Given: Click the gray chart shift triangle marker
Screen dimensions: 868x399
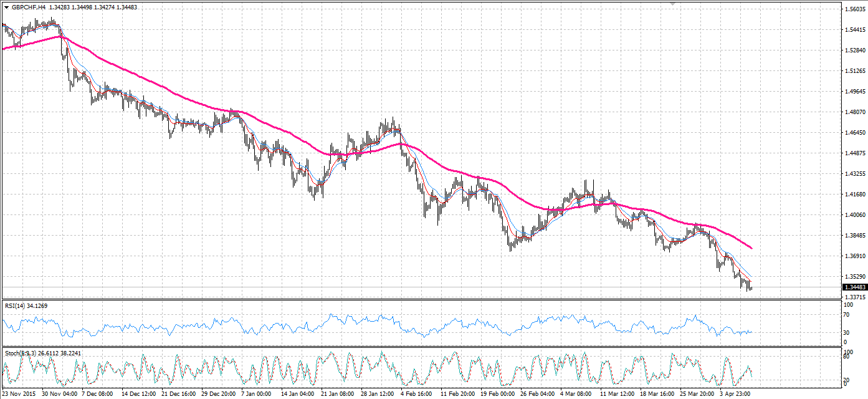Looking at the screenshot, I should click(x=672, y=4).
